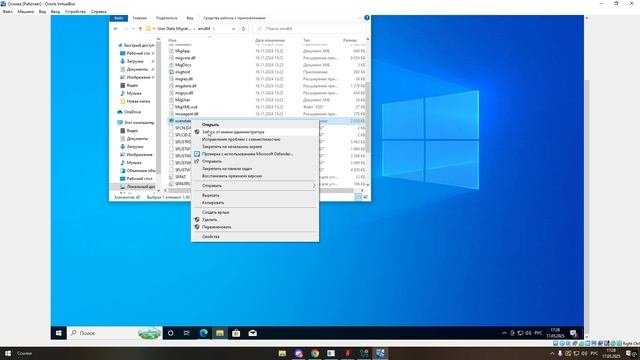This screenshot has height=360, width=640.
Task: Select Open at the top of the context menu
Action: (211, 124)
